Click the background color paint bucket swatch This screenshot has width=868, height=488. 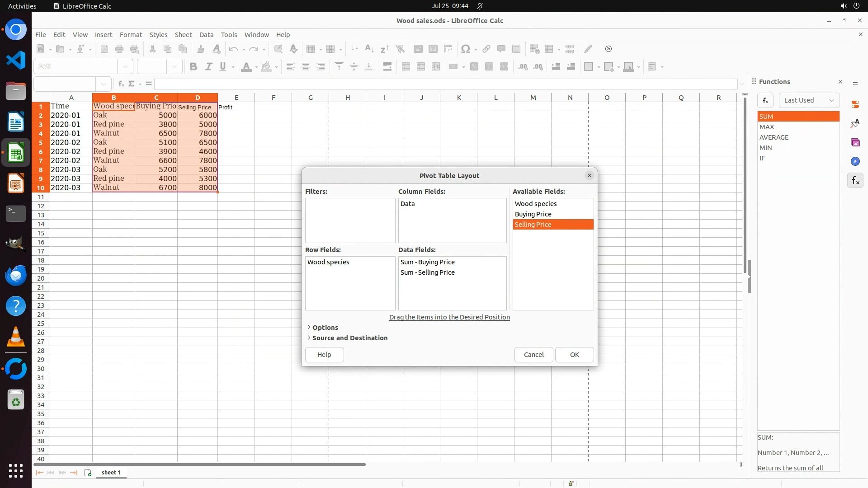[266, 66]
